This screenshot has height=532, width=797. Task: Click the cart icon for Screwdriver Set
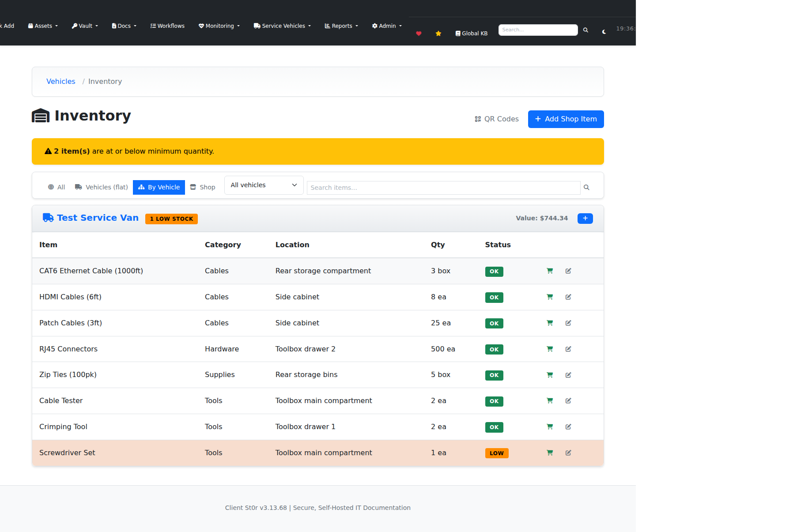tap(550, 453)
